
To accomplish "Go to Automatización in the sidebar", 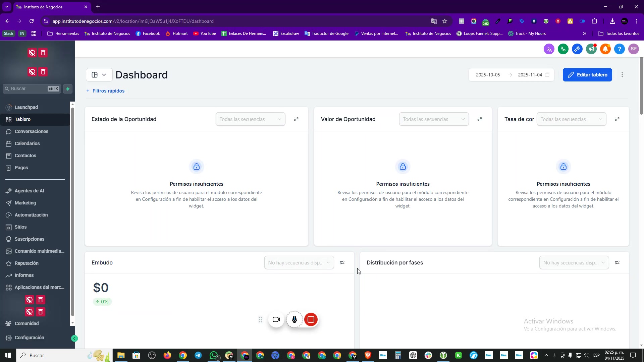I will 31,215.
